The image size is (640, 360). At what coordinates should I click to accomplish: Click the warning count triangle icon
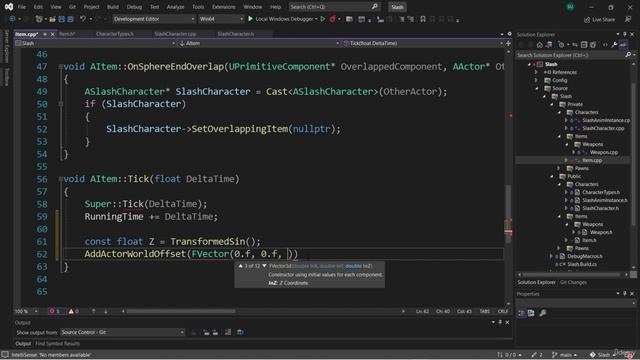coord(71,311)
